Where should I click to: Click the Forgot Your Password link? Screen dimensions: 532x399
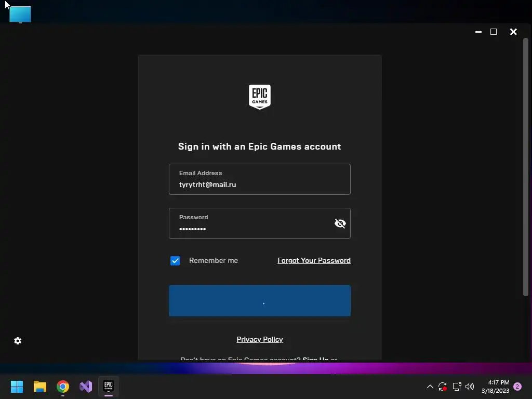[x=314, y=261]
